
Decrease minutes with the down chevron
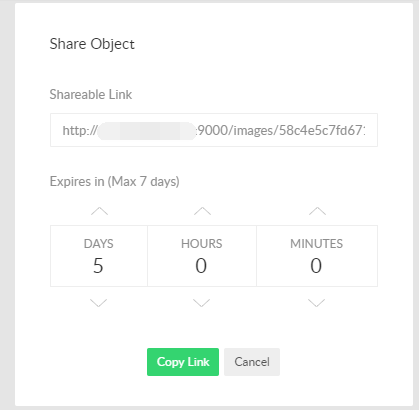(316, 303)
